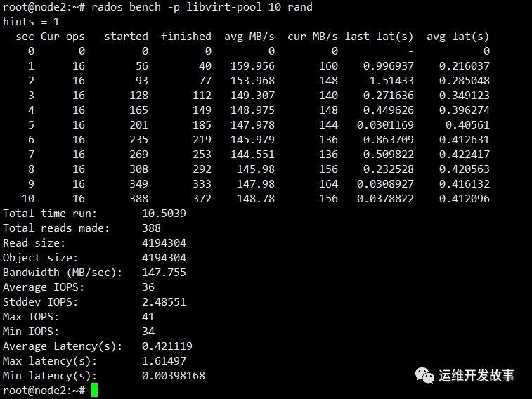Screen dimensions: 532x399
Task: Select the Max IOPS value 41
Action: tap(148, 317)
